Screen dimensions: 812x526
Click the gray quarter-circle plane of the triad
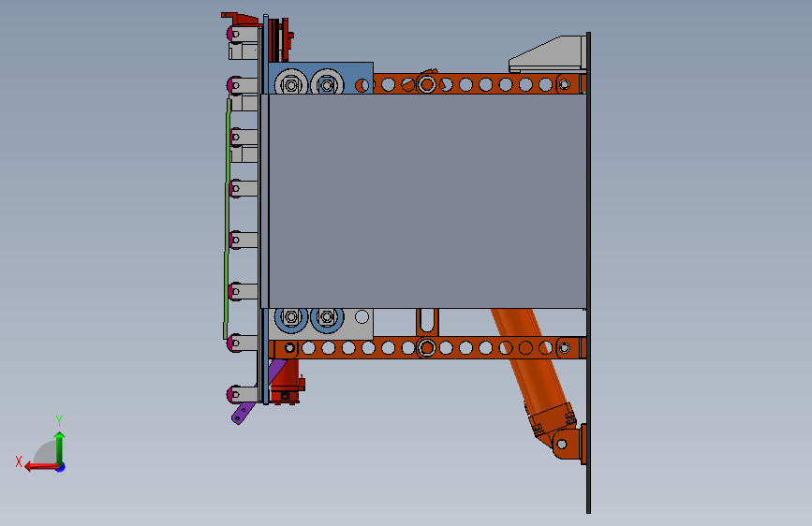click(x=45, y=452)
